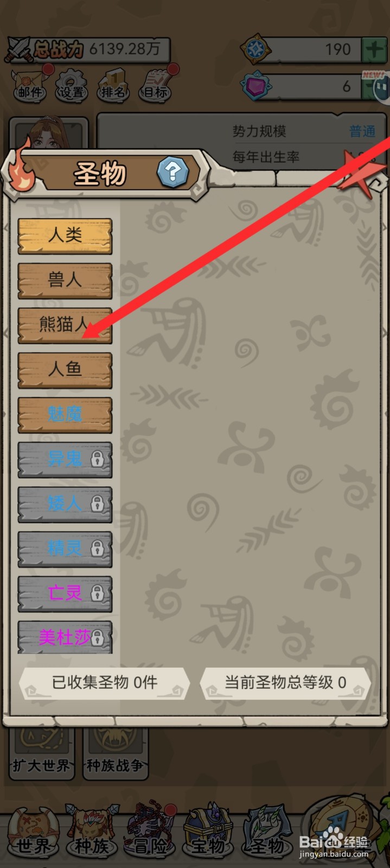Tap the green plus beside 190

tap(373, 49)
